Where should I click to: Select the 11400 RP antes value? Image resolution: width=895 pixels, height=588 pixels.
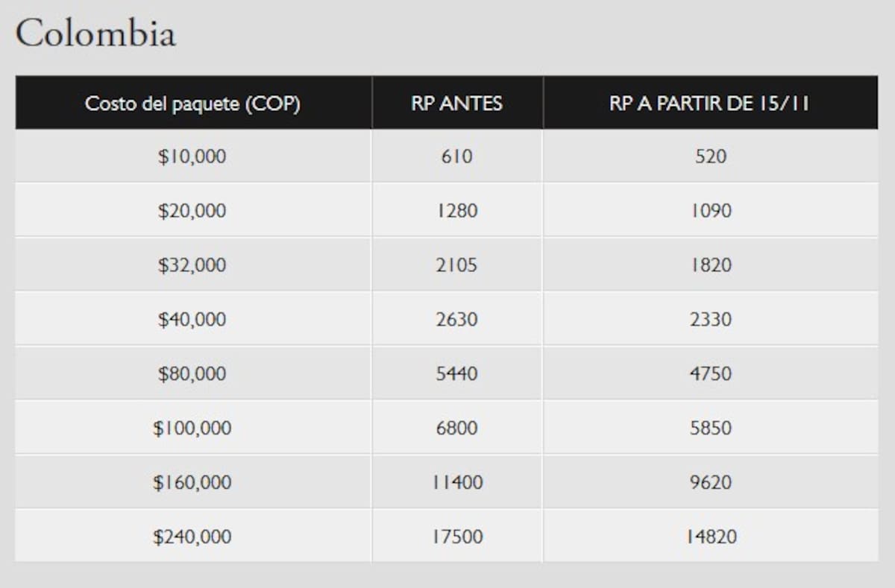tap(456, 483)
